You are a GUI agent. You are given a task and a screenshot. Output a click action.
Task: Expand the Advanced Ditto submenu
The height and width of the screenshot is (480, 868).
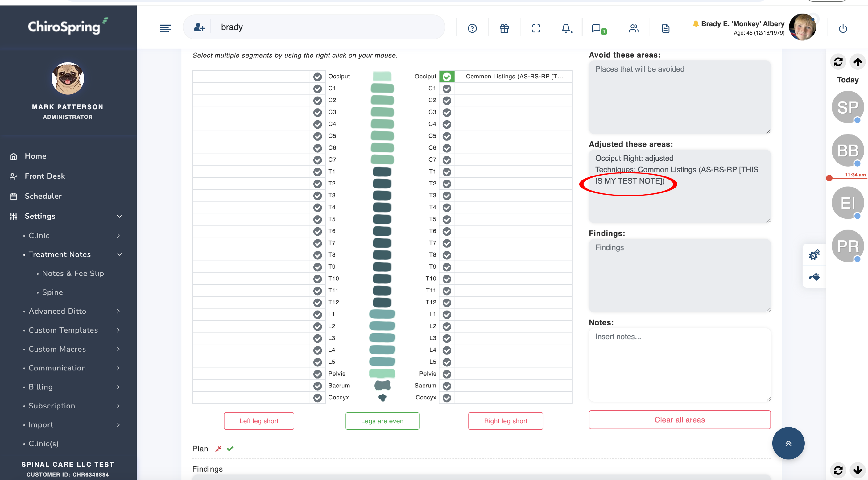pos(118,311)
